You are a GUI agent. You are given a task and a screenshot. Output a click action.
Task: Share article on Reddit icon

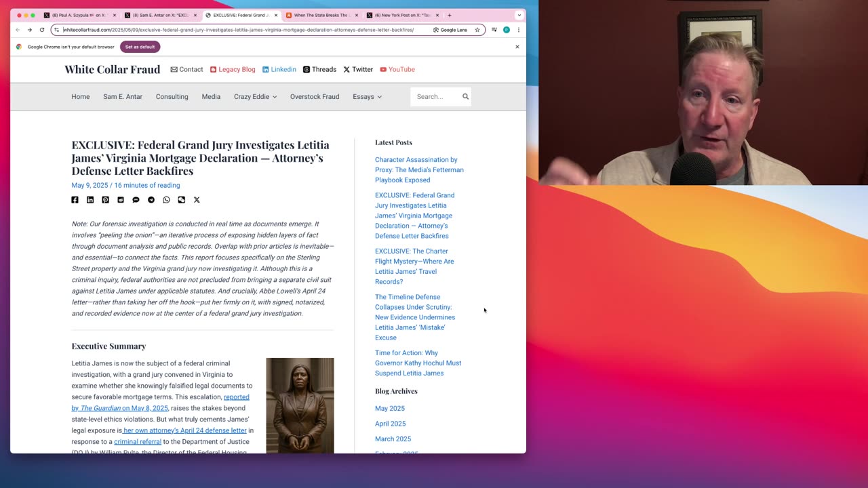tap(121, 200)
